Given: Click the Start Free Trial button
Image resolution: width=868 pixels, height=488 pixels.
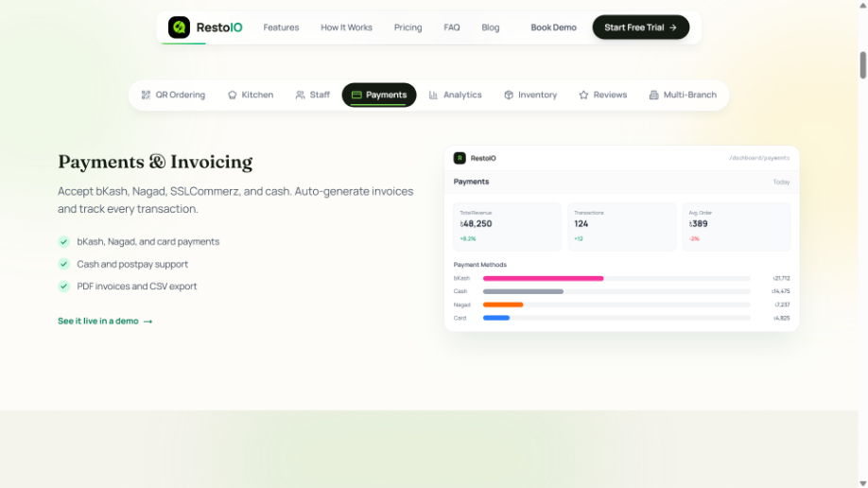Looking at the screenshot, I should coord(640,27).
